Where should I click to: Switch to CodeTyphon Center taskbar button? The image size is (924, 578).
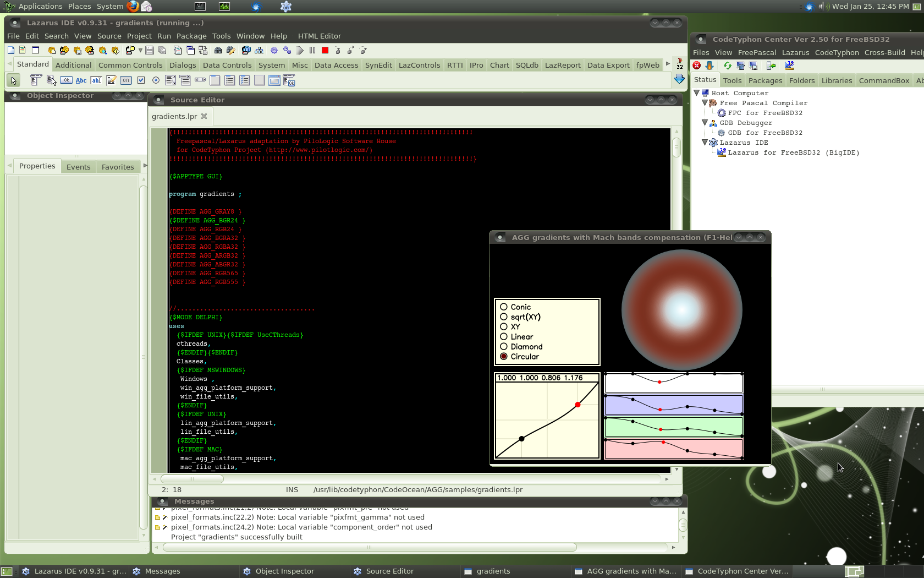pyautogui.click(x=737, y=571)
